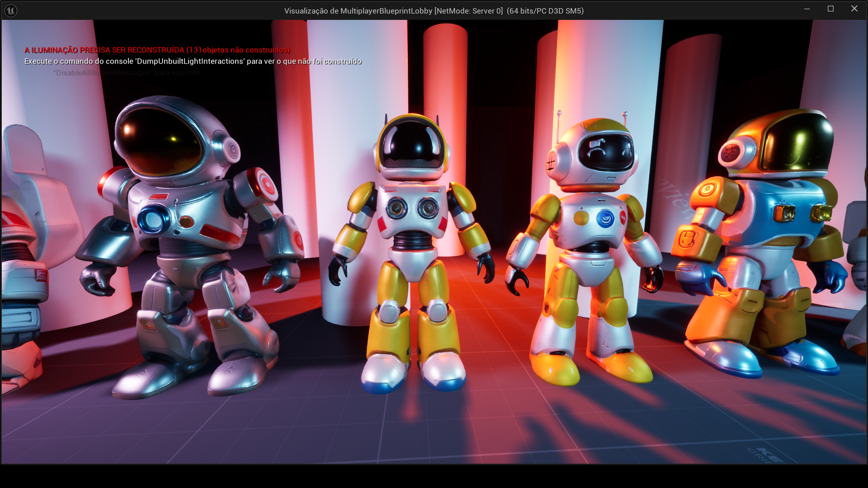Maximize the game preview window

coord(830,9)
